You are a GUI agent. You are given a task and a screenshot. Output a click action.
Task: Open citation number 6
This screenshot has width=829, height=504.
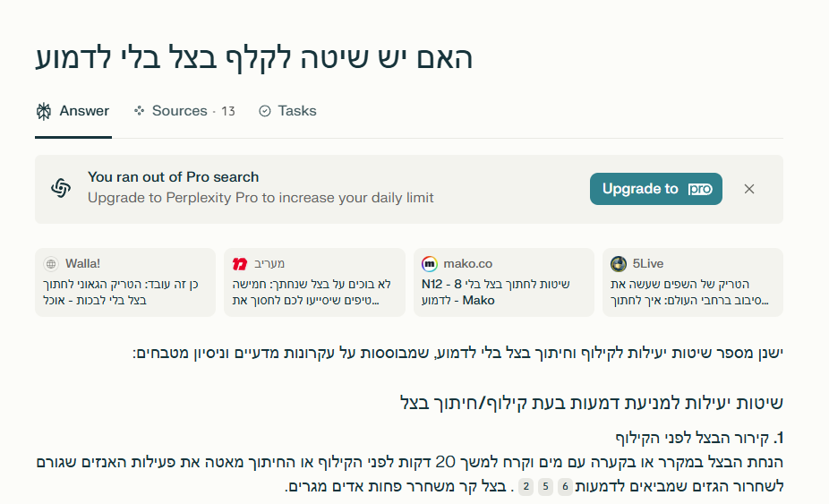click(564, 487)
